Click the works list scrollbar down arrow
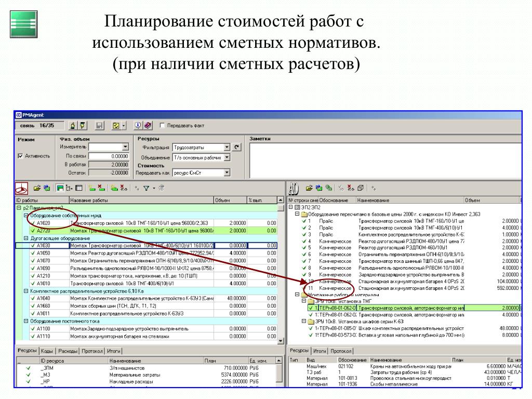 click(281, 341)
